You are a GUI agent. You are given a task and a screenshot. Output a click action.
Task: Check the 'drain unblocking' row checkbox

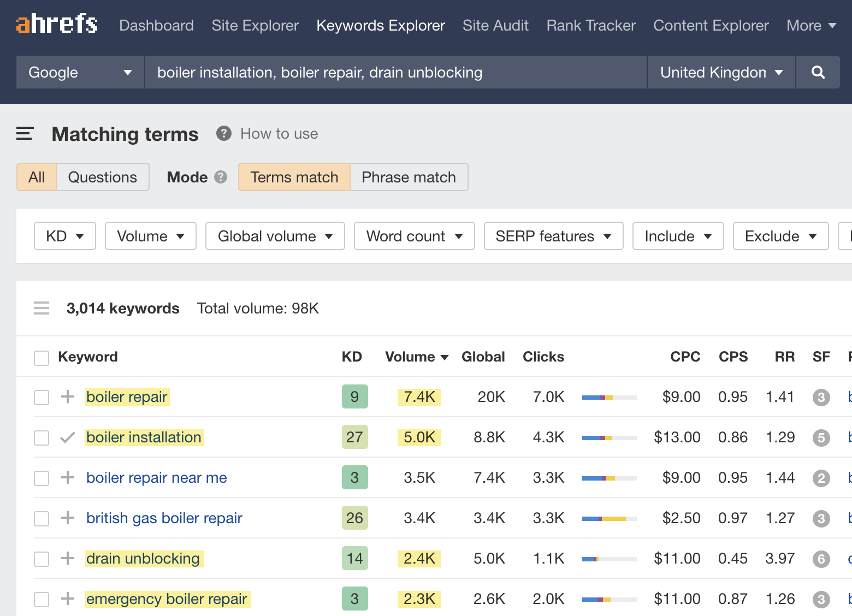point(41,559)
